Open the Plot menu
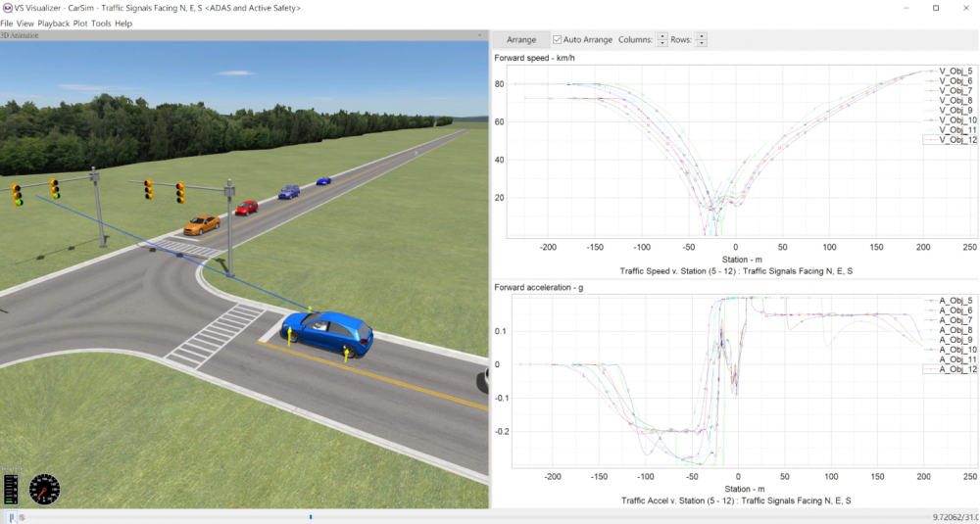This screenshot has width=980, height=524. [x=81, y=23]
